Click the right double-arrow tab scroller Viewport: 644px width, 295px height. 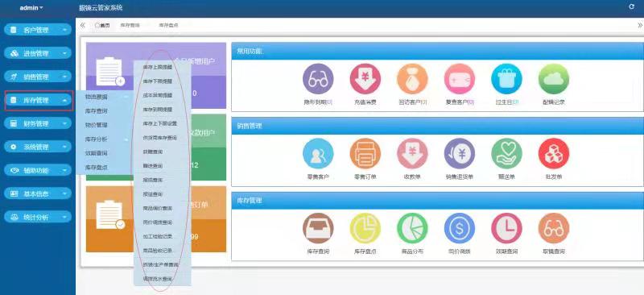640,25
